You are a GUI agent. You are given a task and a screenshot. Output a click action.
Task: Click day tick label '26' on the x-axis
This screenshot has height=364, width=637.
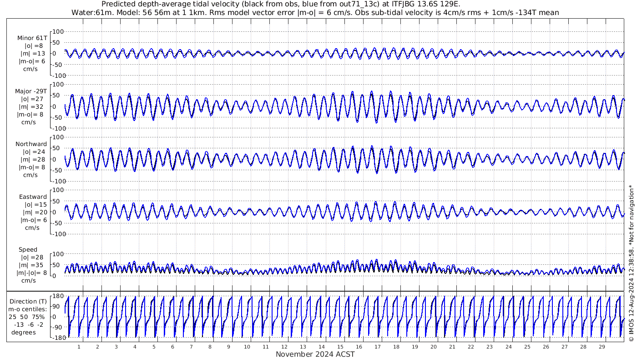(x=546, y=347)
